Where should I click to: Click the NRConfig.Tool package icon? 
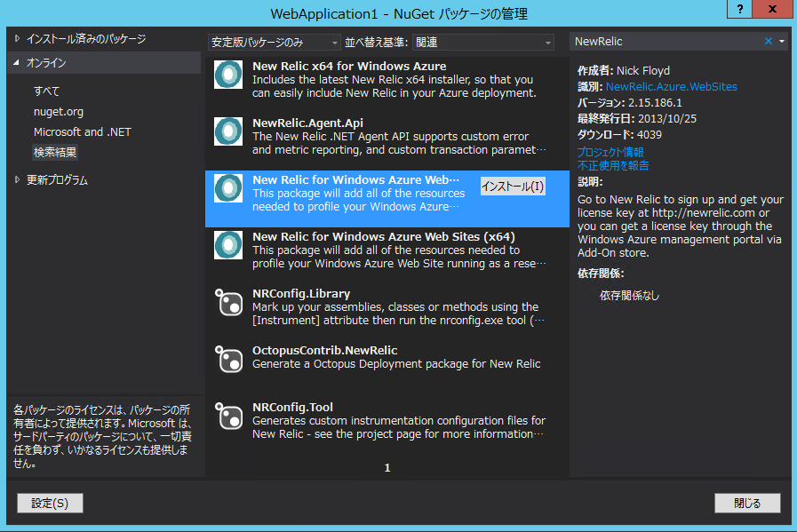[228, 416]
